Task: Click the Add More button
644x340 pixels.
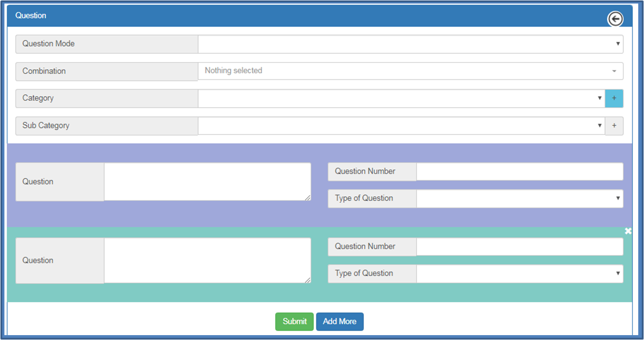Action: (340, 321)
